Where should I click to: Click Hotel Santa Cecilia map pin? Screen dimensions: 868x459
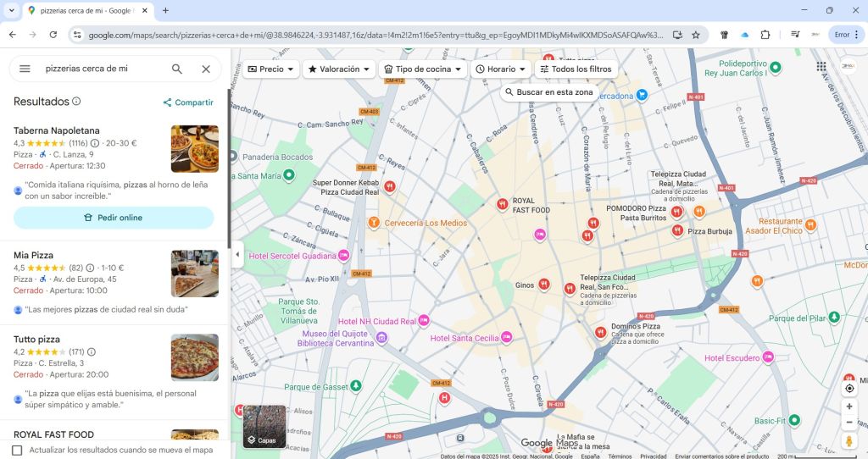(507, 337)
